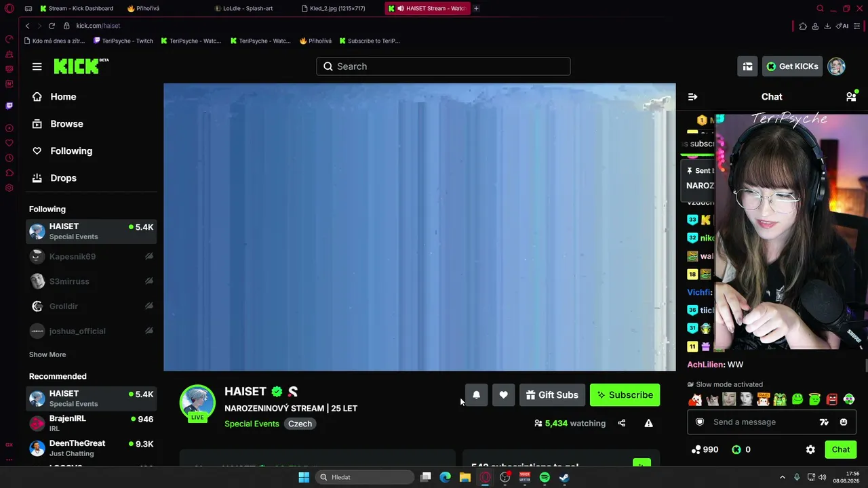Expand Following list with Show More
This screenshot has height=488, width=868.
(47, 354)
